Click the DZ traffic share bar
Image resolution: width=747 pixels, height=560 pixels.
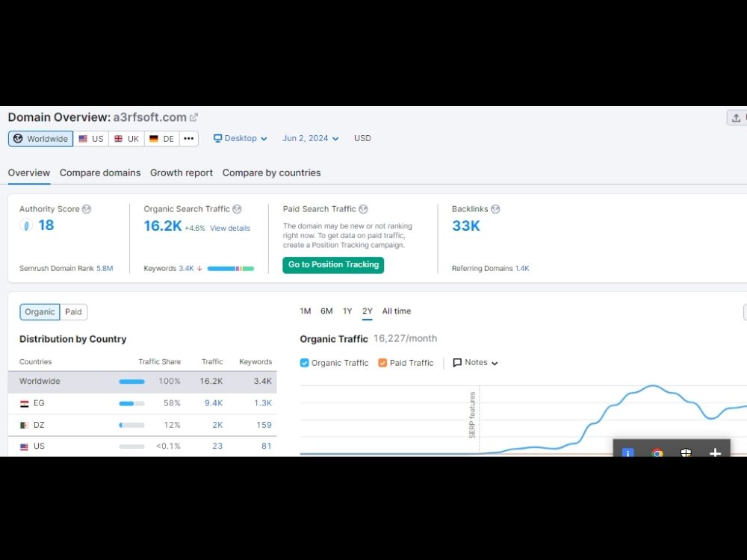click(x=131, y=425)
